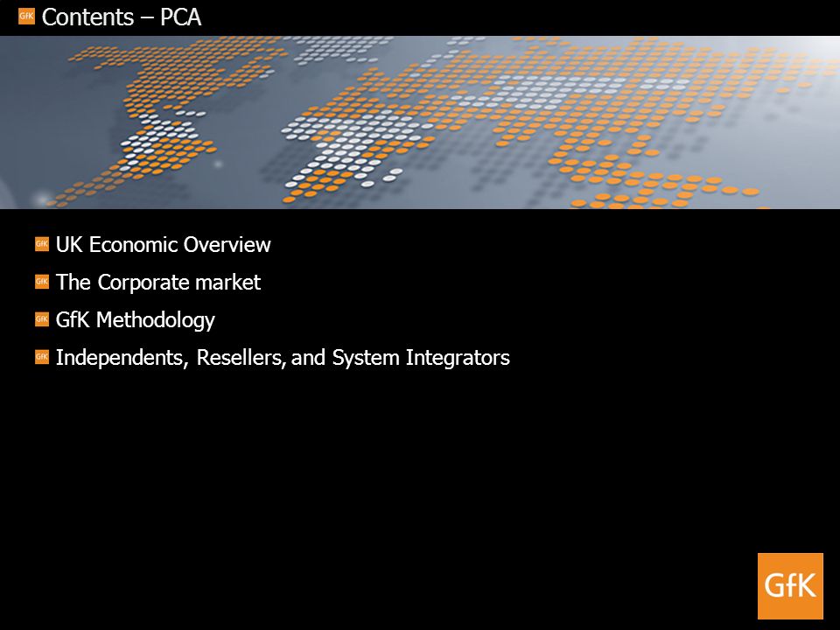
Task: Click the 'Contents – PCA' slide title
Action: [x=122, y=17]
